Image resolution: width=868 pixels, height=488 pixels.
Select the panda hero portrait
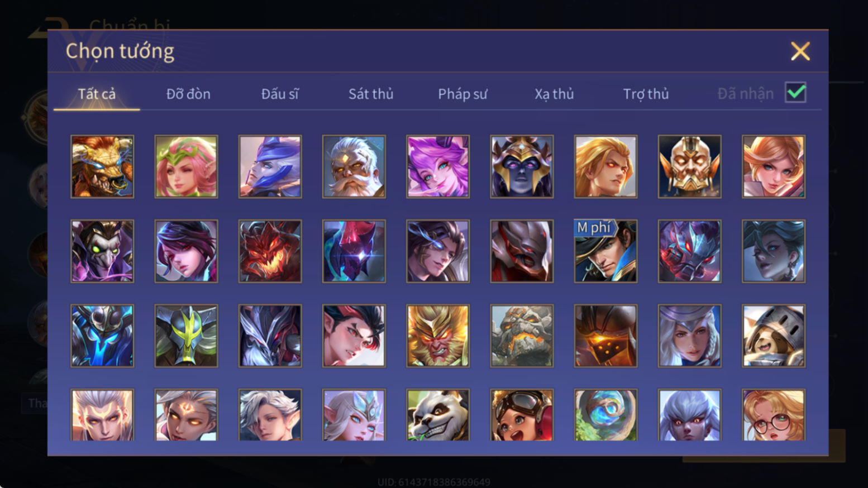coord(438,415)
